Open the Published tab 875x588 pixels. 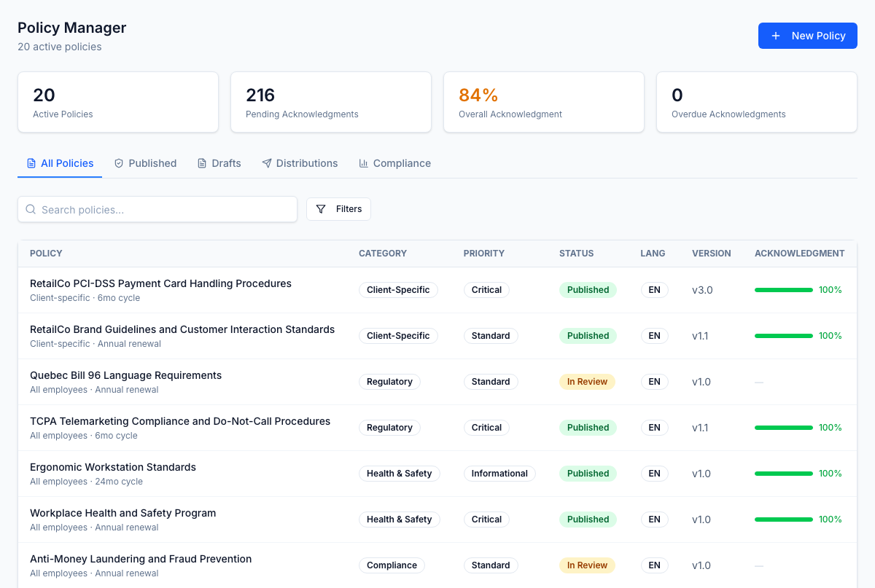pos(145,163)
